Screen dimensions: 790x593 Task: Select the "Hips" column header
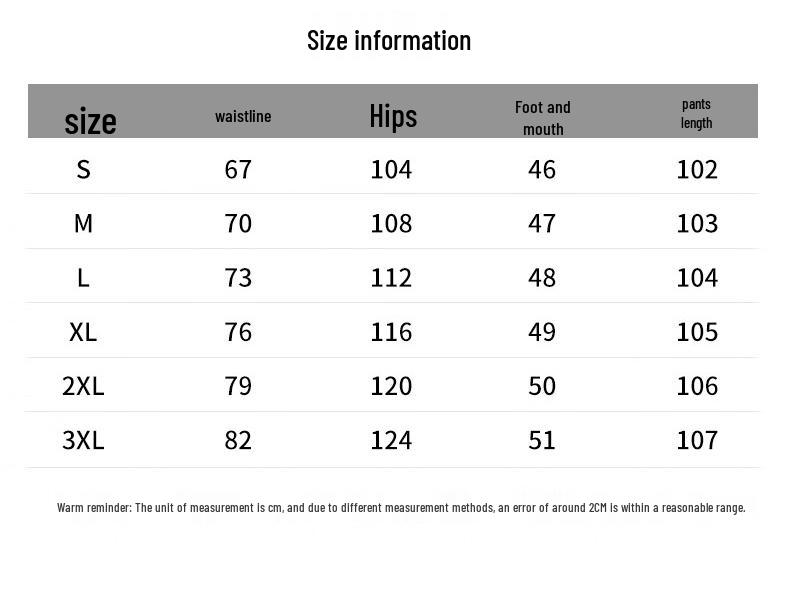pyautogui.click(x=393, y=116)
